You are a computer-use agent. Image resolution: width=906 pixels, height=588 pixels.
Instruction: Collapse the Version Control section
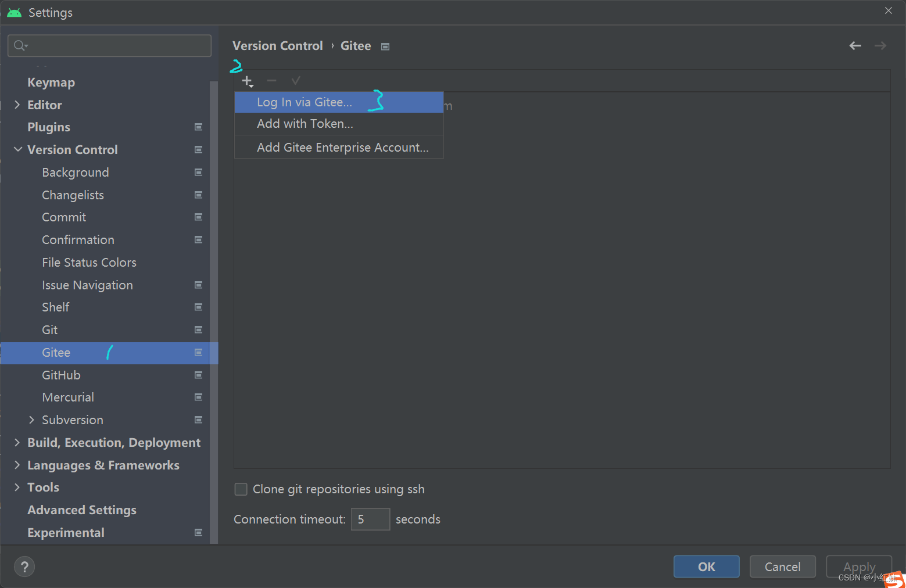(x=18, y=149)
